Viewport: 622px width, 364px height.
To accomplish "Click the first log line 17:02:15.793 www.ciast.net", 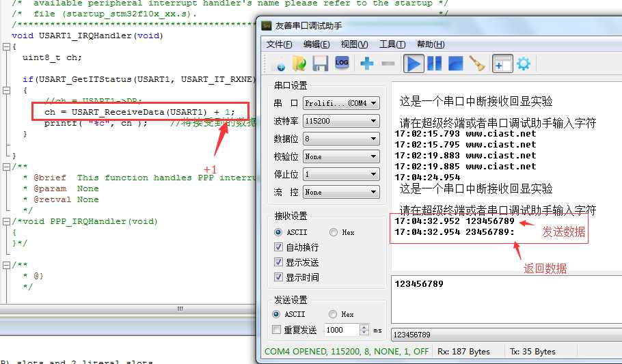I will [x=465, y=134].
